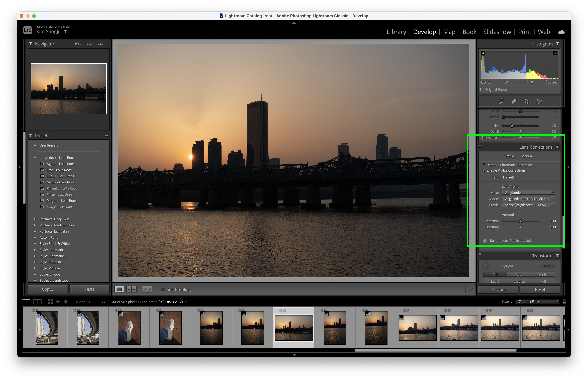Uncheck Enable Profile Corrections

pyautogui.click(x=483, y=170)
